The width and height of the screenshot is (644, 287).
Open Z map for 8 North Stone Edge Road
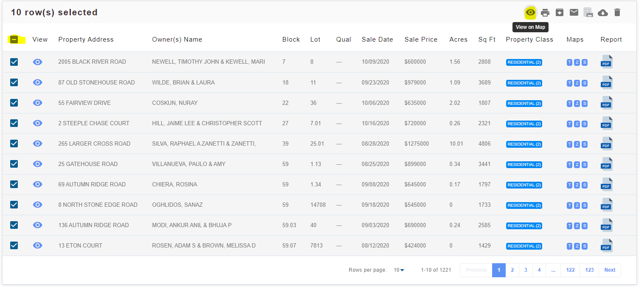[577, 205]
